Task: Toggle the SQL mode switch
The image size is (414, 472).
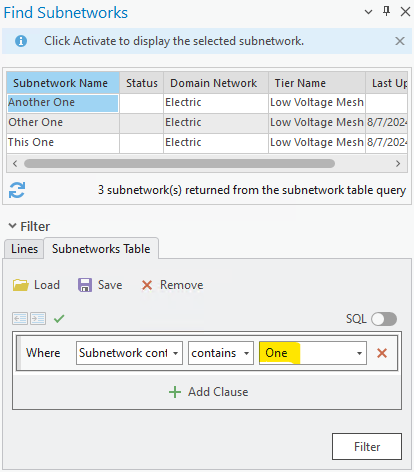Action: (384, 319)
